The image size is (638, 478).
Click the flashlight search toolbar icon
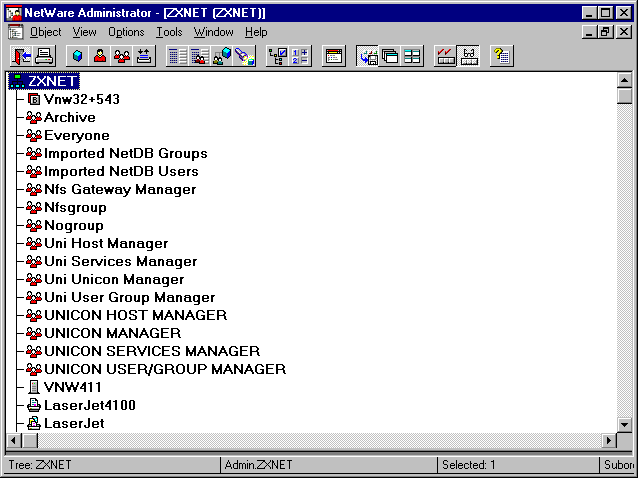coord(245,56)
